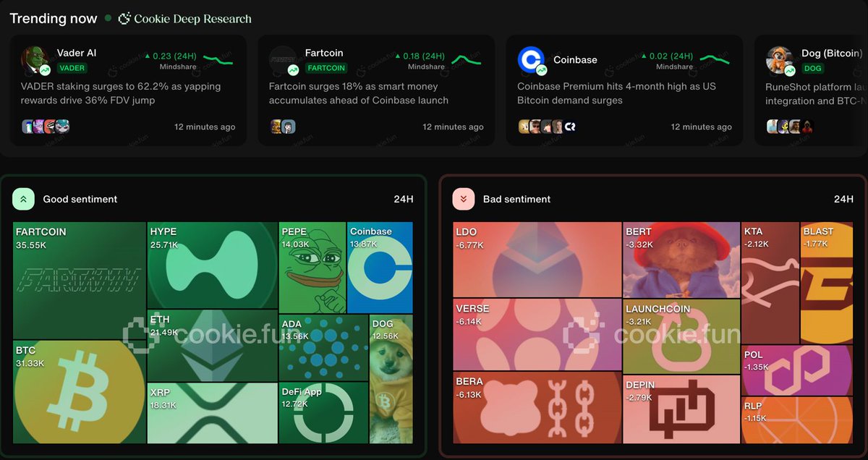The image size is (868, 460).
Task: Read the Fartcoin surges 18% headline
Action: pos(359,93)
